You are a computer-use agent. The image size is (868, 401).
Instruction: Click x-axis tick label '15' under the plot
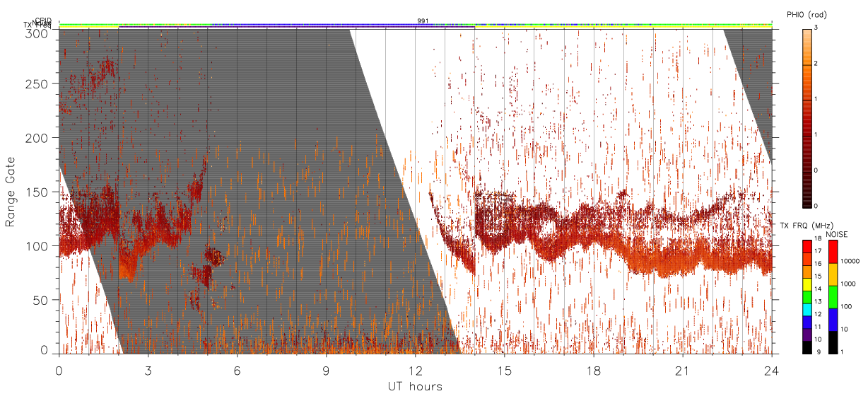[x=505, y=371]
